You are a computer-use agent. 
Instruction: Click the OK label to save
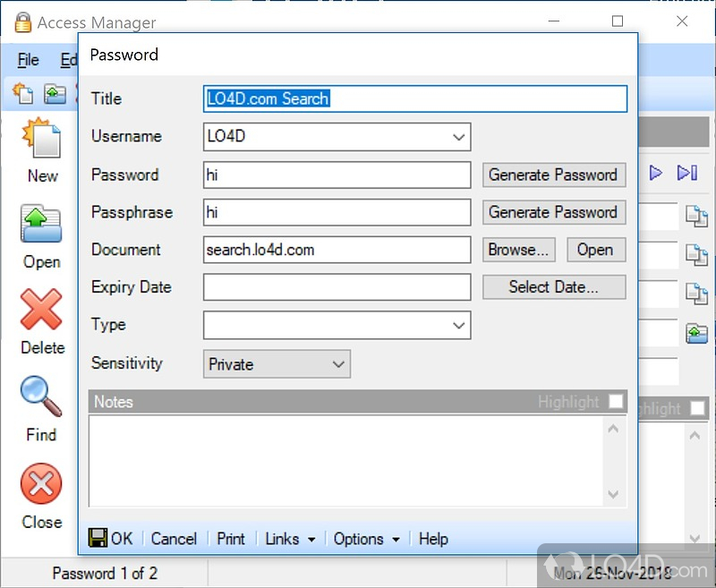pyautogui.click(x=122, y=539)
